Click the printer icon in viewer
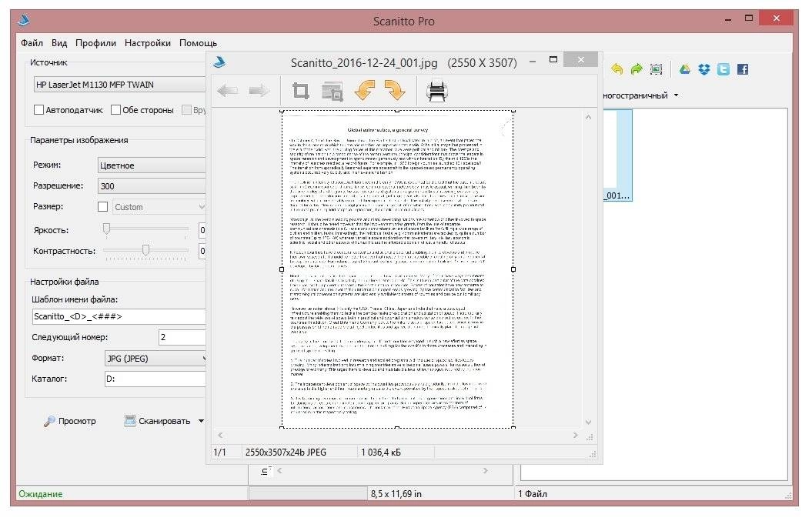 [x=436, y=91]
